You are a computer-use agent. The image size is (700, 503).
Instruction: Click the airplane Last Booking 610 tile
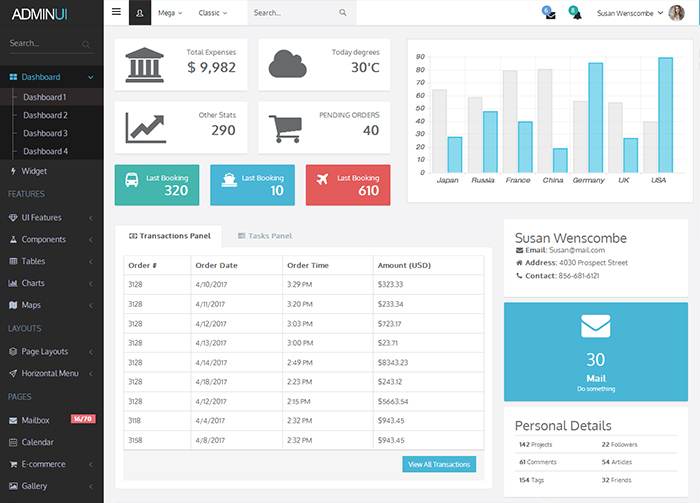pos(347,185)
